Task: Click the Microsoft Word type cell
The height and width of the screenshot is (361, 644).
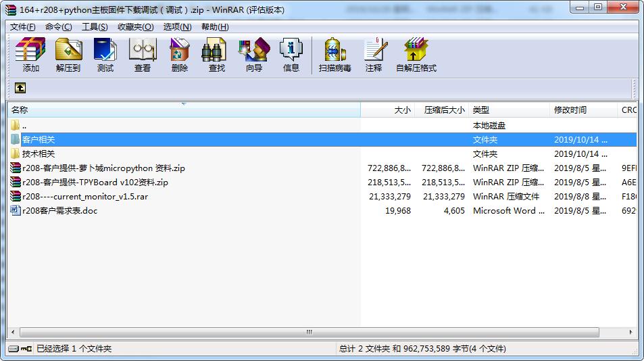Action: [508, 211]
